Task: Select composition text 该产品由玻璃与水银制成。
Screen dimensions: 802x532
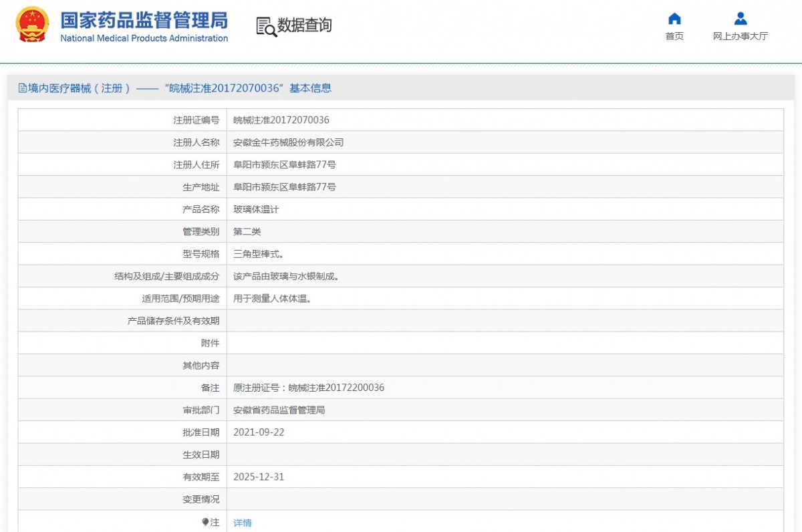Action: 286,276
